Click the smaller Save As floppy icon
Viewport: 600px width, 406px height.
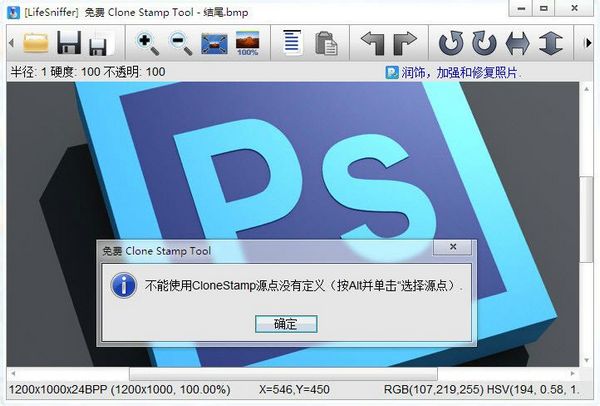click(101, 46)
